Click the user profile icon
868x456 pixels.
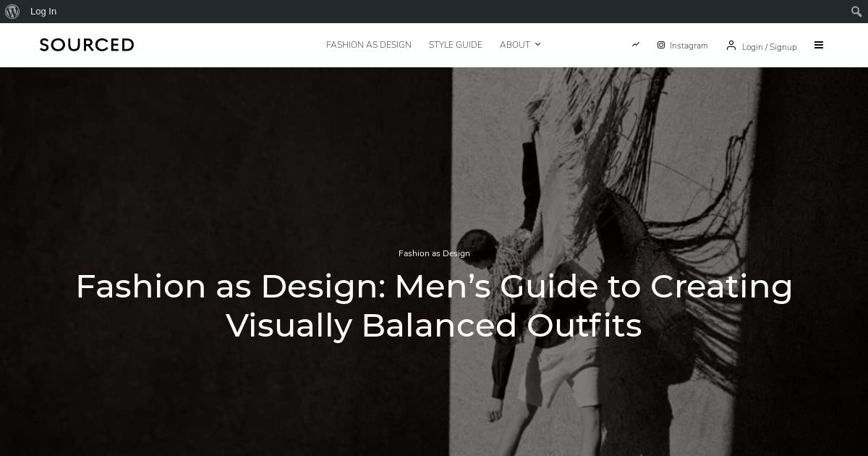click(x=731, y=45)
